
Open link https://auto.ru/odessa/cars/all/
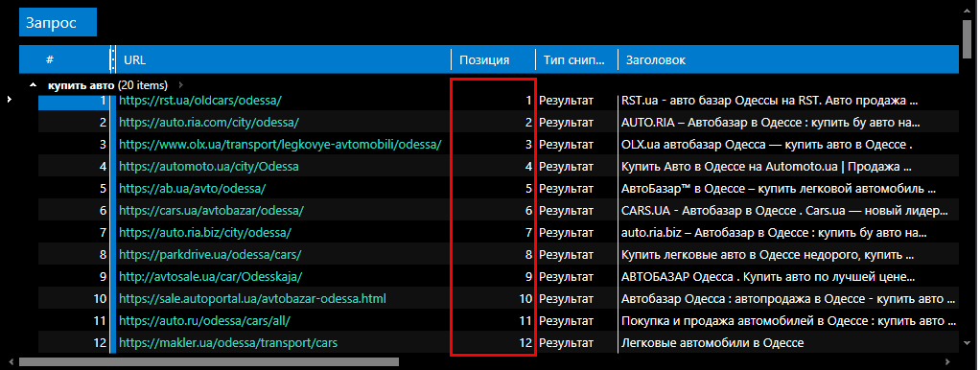coord(204,321)
